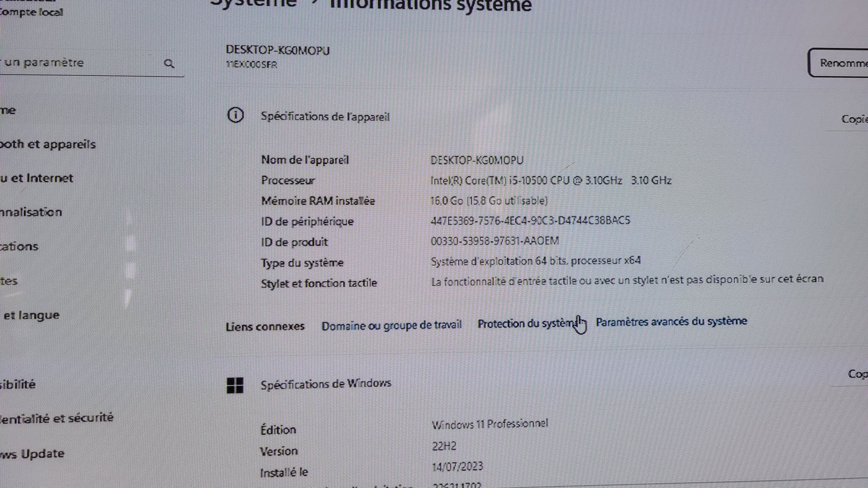Image resolution: width=868 pixels, height=488 pixels.
Task: Open Accessibilité in sidebar
Action: click(18, 384)
